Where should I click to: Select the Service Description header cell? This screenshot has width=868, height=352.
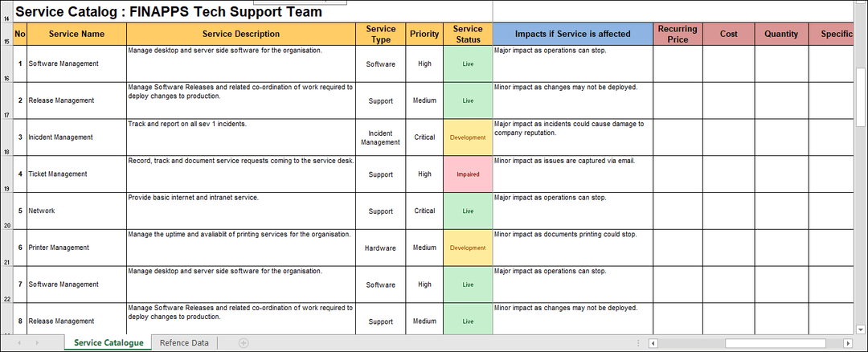(241, 34)
